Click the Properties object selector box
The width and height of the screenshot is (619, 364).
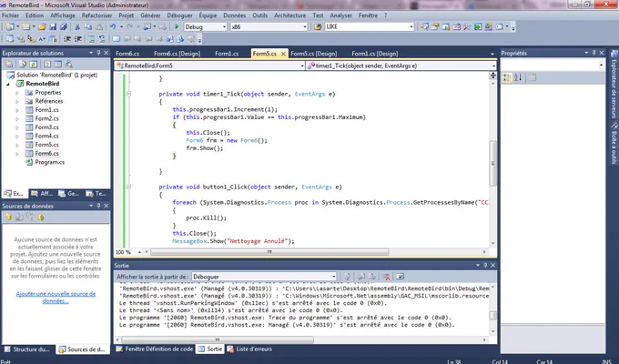point(553,65)
